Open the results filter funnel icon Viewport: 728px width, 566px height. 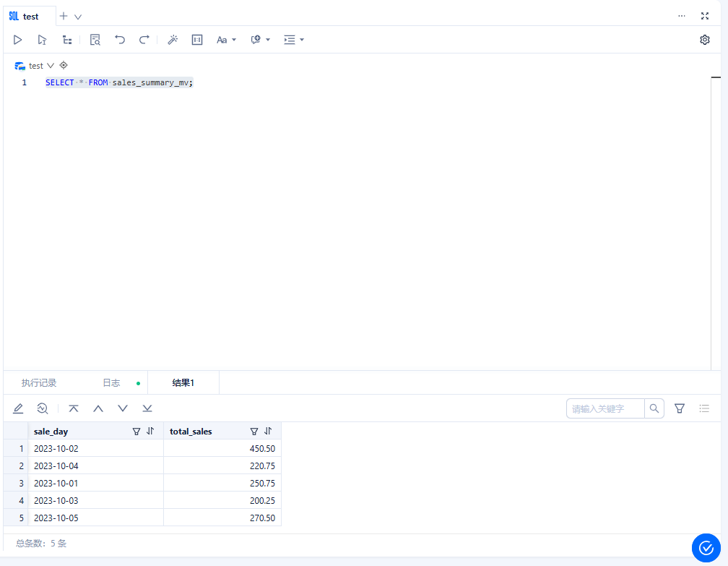tap(680, 409)
